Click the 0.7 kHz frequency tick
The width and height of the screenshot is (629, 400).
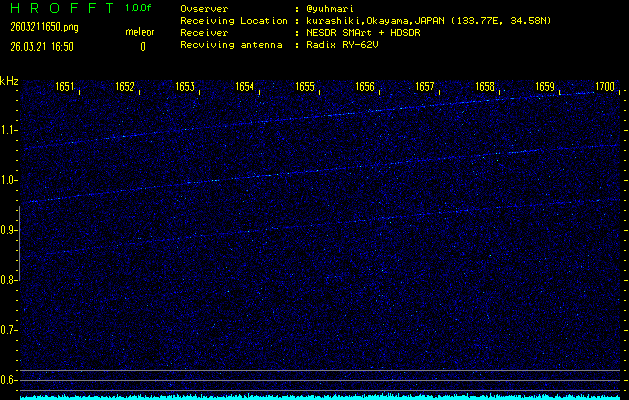click(9, 330)
